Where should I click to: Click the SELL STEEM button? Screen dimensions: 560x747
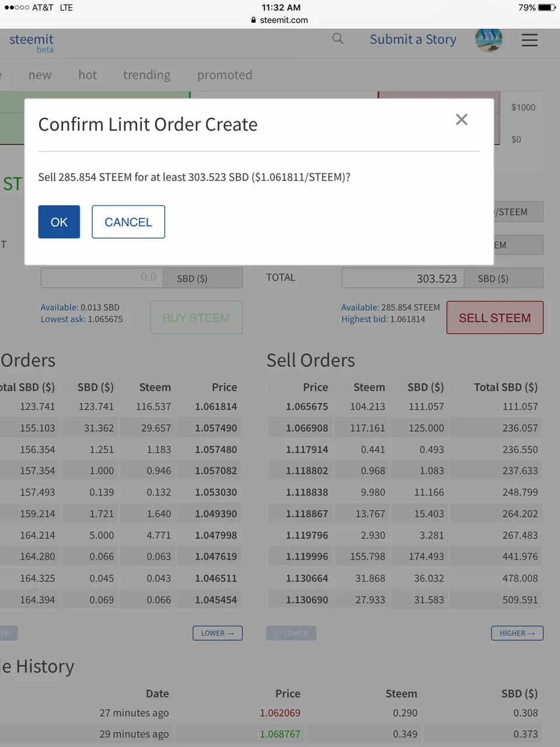click(x=495, y=317)
